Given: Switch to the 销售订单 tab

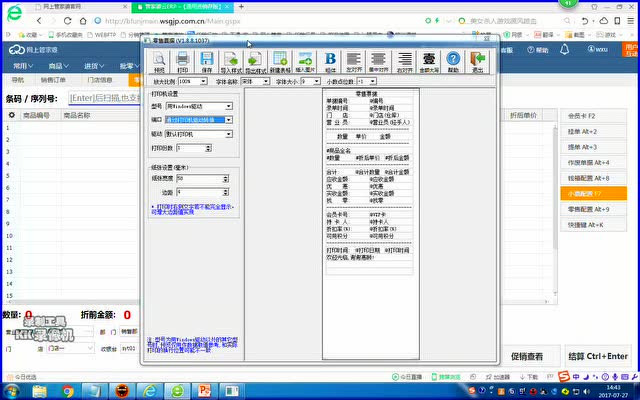Looking at the screenshot, I should [x=53, y=80].
